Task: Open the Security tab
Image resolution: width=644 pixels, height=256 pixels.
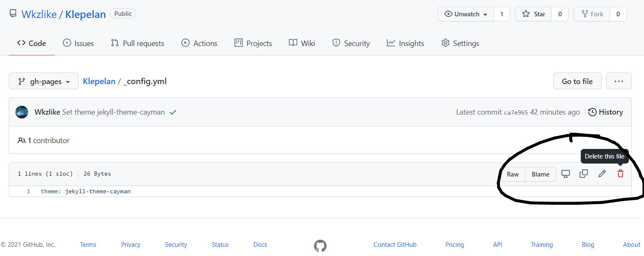Action: (x=351, y=44)
